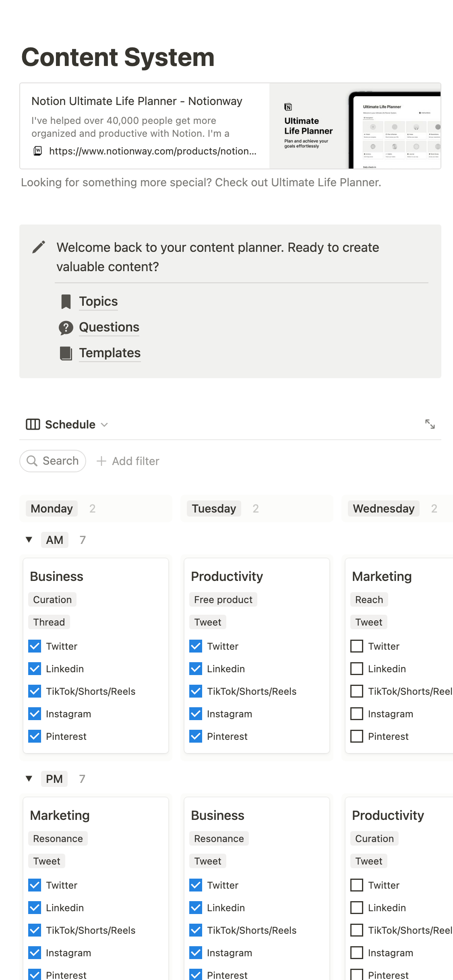Click the plus icon beside Add filter

pyautogui.click(x=101, y=461)
